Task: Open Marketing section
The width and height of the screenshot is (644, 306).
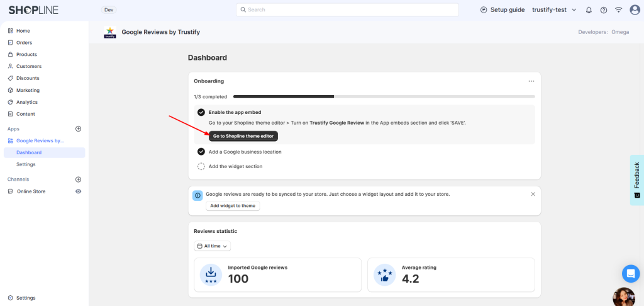Action: click(28, 90)
